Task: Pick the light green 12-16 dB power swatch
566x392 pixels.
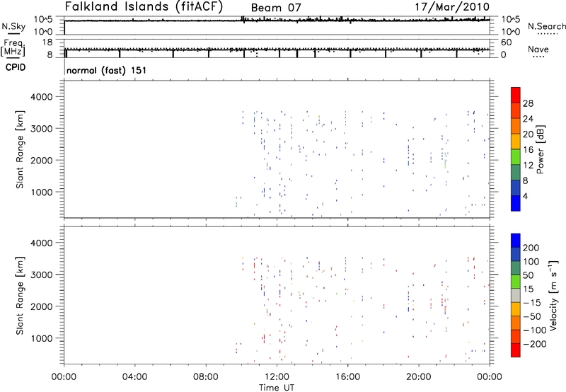Action: pyautogui.click(x=516, y=156)
